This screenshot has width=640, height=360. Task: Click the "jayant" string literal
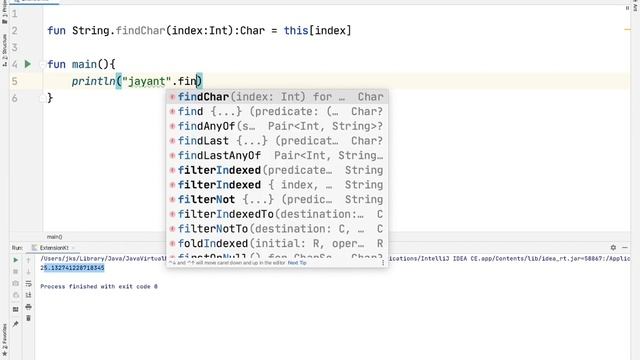147,81
